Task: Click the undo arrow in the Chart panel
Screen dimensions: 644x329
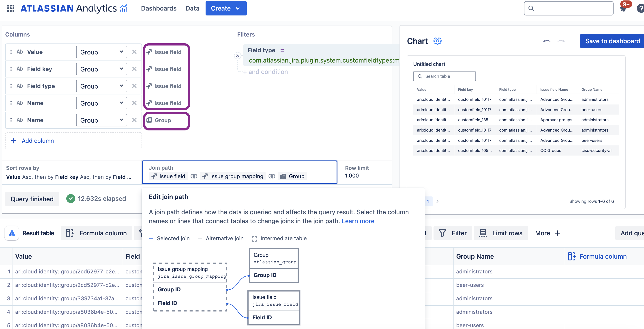Action: coord(546,41)
